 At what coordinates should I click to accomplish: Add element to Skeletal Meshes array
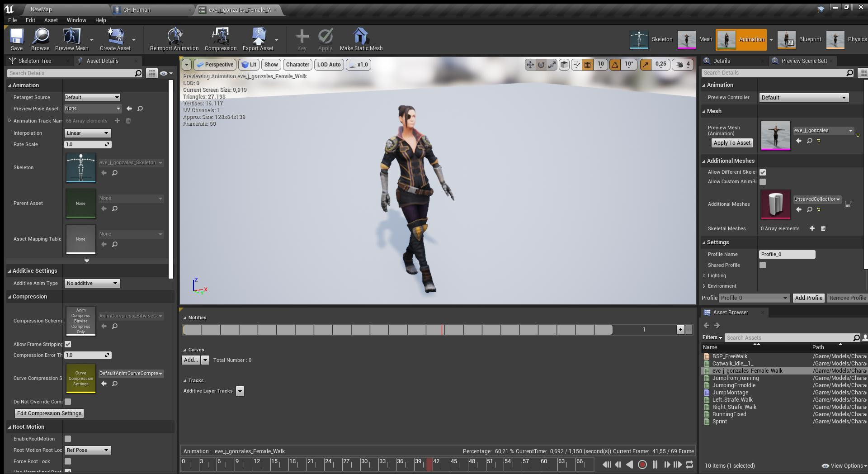812,228
